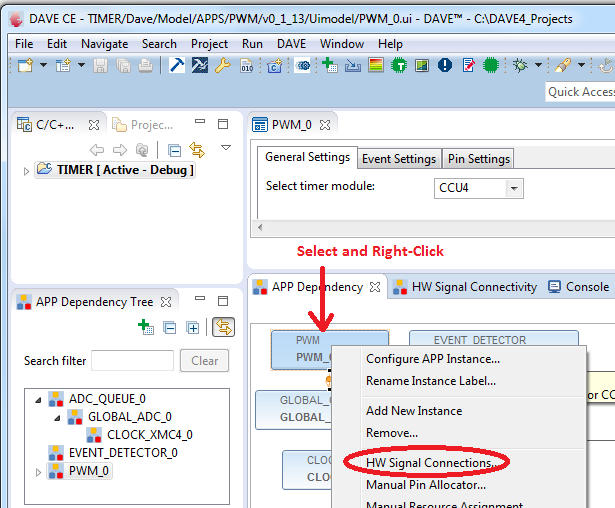Toggle Link with Editor in the C/C++ projects panel
The height and width of the screenshot is (508, 615).
tap(197, 150)
